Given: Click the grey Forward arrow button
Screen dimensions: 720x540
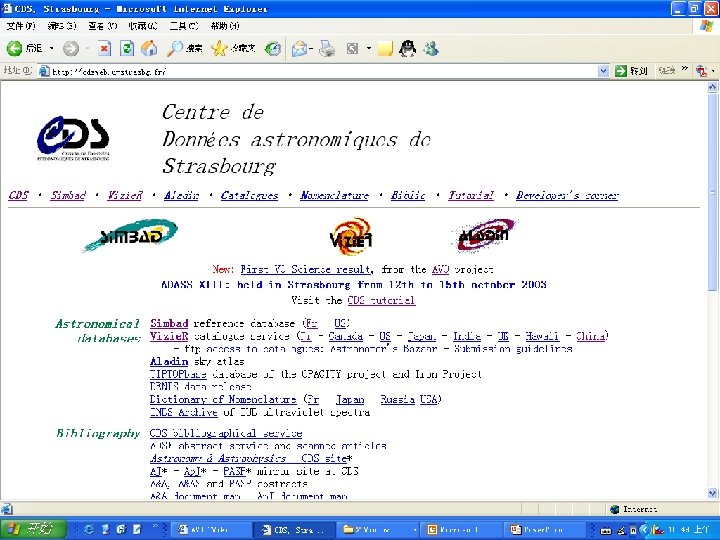Looking at the screenshot, I should (x=70, y=48).
